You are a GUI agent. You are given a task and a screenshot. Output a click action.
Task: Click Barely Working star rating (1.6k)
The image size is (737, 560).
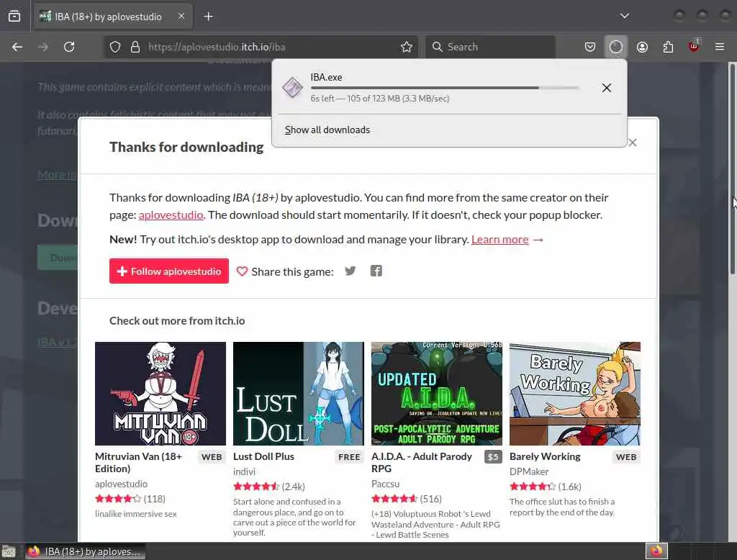pos(546,487)
